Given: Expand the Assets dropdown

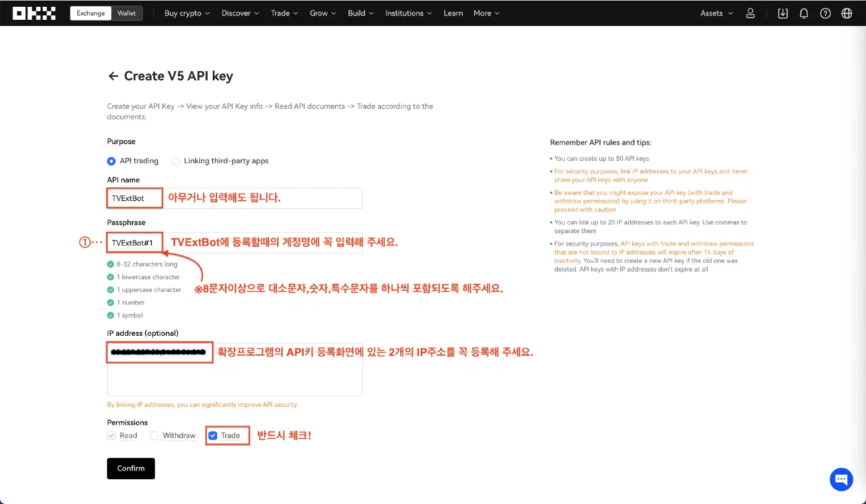Looking at the screenshot, I should [717, 13].
